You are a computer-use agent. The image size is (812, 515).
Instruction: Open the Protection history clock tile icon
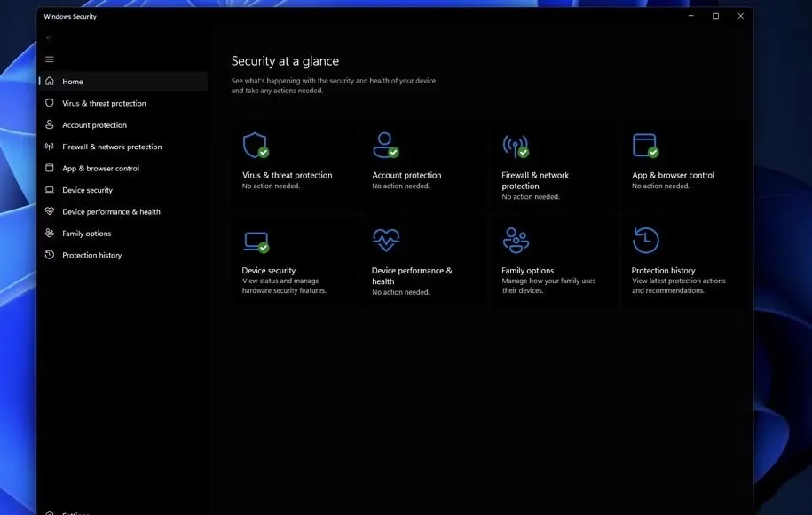coord(645,240)
